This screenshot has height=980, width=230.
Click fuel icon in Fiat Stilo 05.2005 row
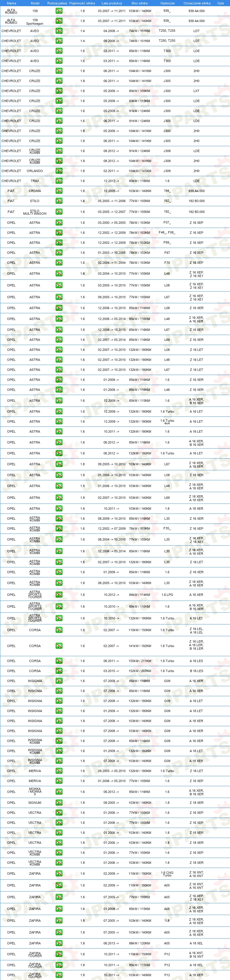[59, 201]
